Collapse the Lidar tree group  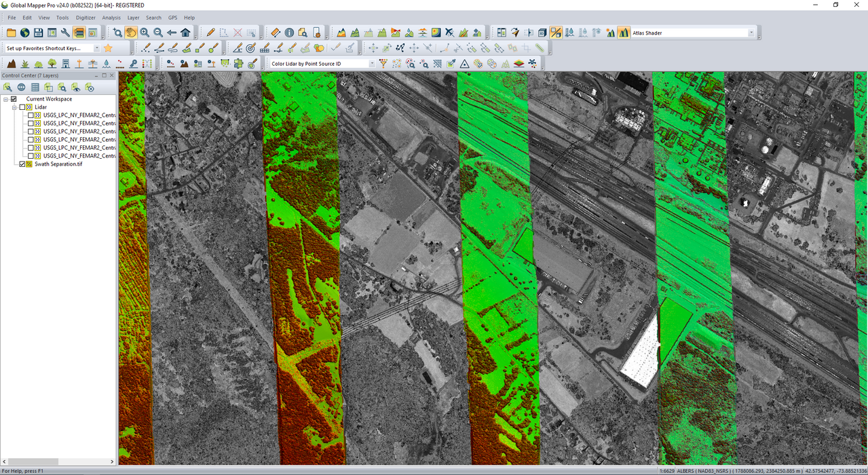click(x=14, y=107)
